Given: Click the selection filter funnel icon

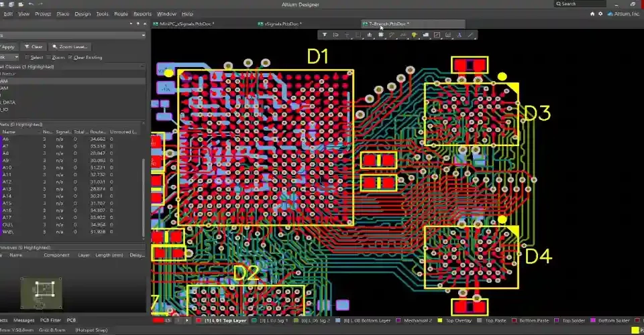Looking at the screenshot, I should 325,35.
